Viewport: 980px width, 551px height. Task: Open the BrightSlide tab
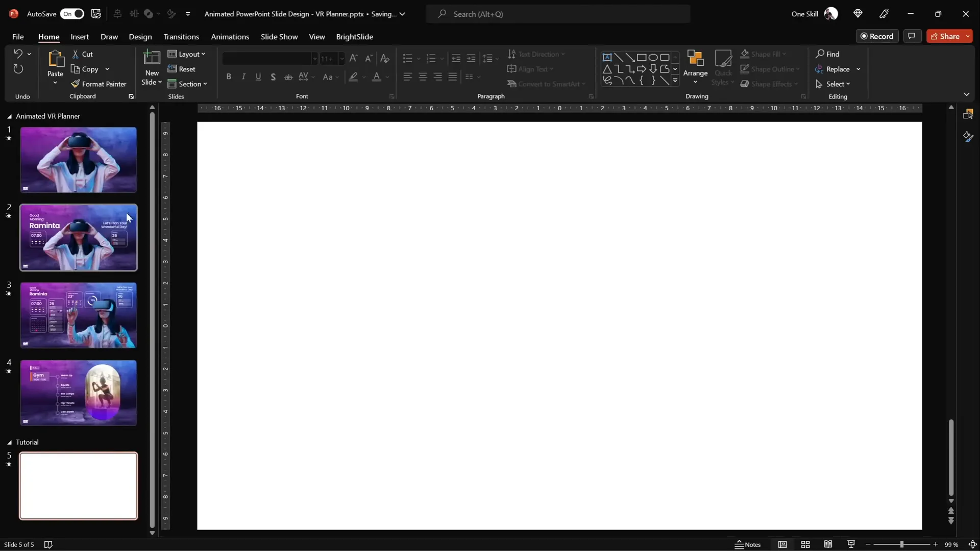click(355, 36)
